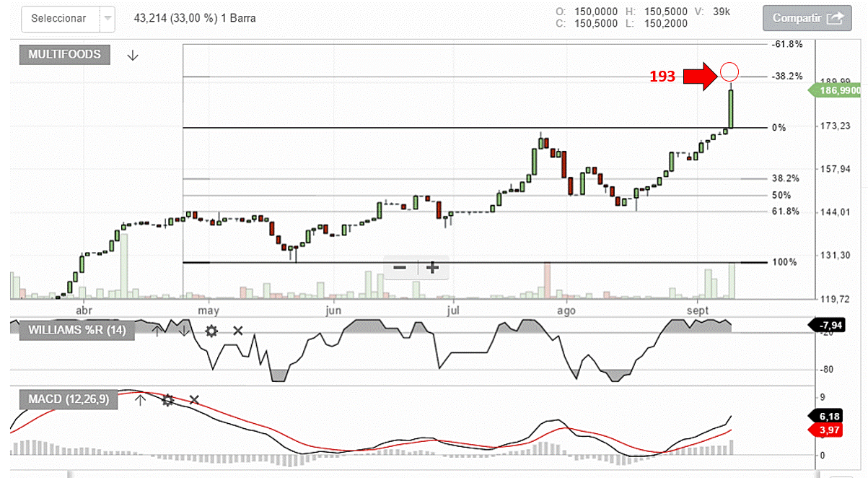Viewport: 868px width, 478px height.
Task: Zoom in with the plus button
Action: (432, 268)
